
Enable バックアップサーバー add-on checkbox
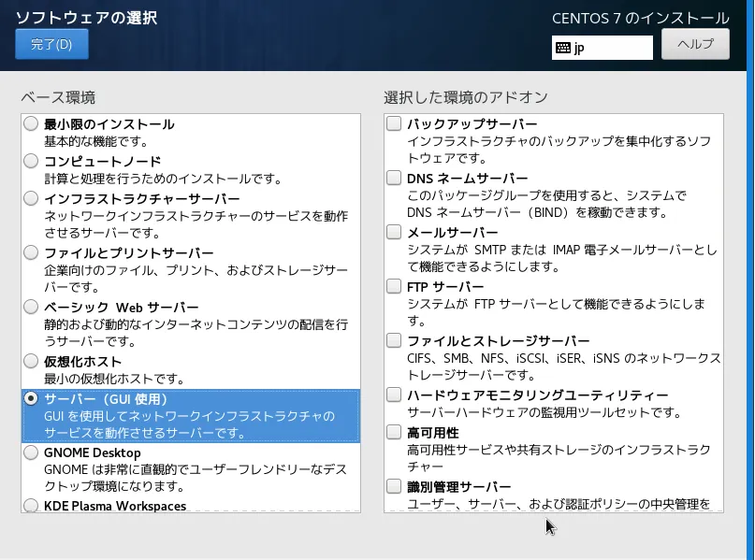(x=394, y=123)
